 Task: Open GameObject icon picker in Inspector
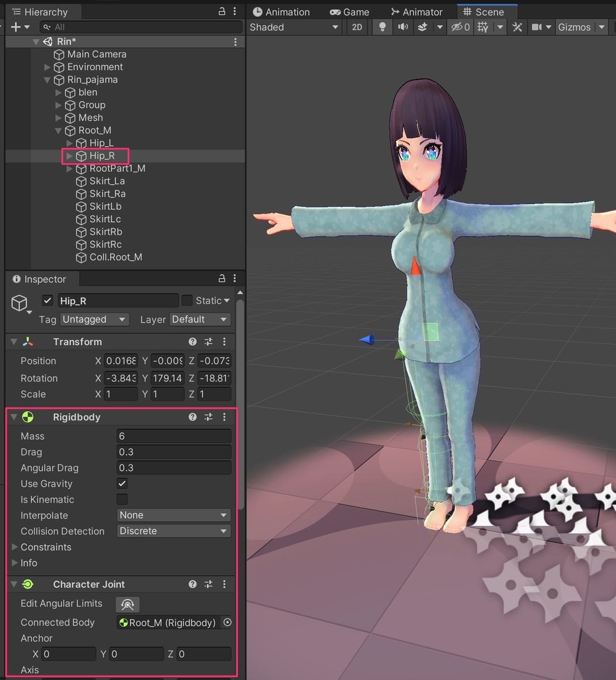(x=21, y=304)
